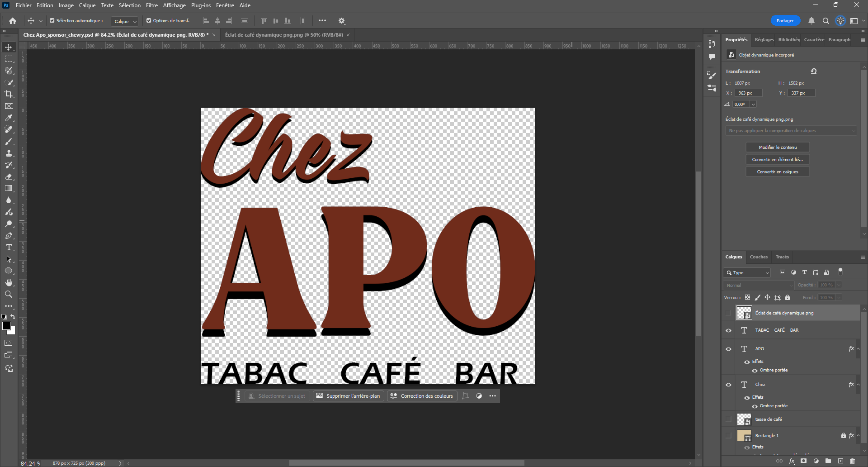Select the Move tool in the toolbar

[x=9, y=47]
